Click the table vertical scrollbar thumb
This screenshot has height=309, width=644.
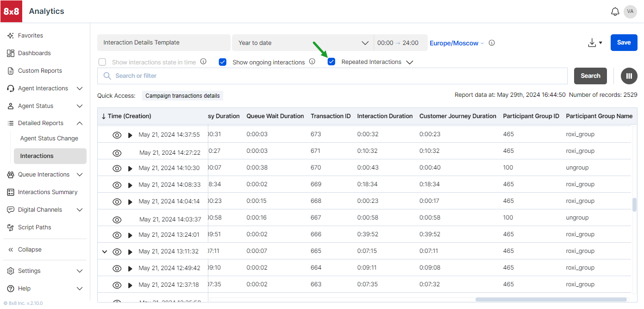pos(634,204)
